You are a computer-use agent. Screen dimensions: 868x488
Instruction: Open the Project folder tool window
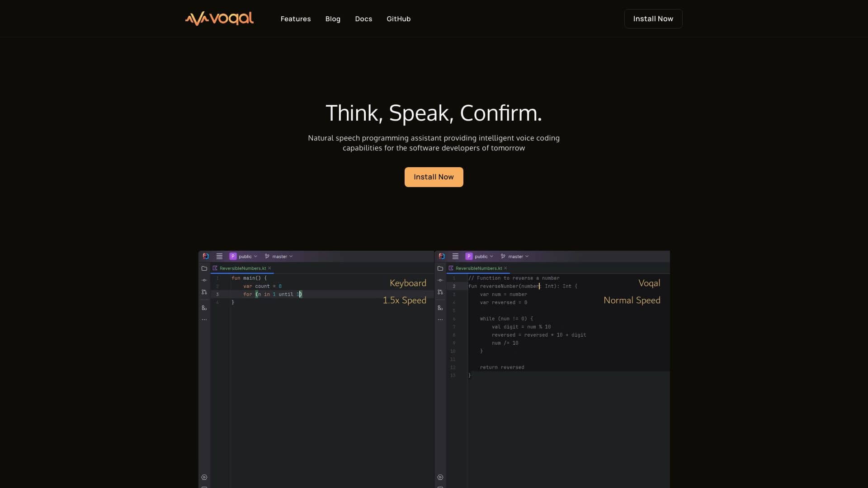click(x=204, y=268)
